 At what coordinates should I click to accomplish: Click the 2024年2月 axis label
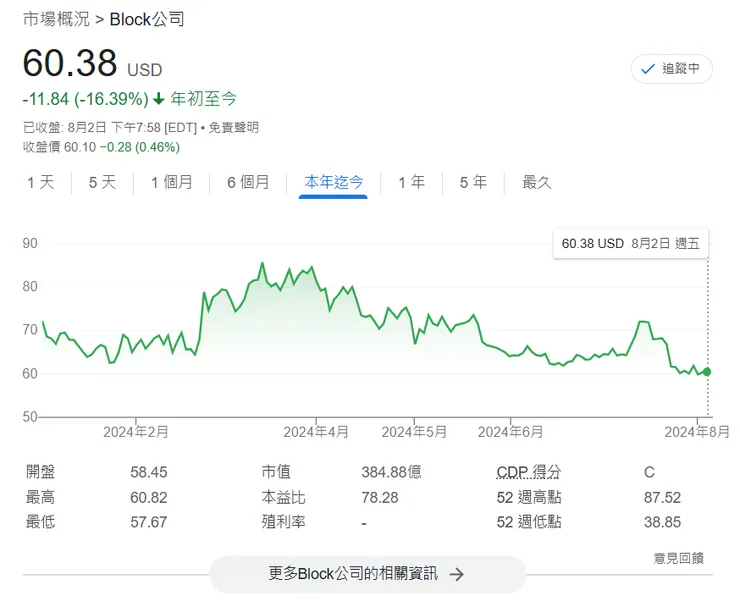click(136, 432)
